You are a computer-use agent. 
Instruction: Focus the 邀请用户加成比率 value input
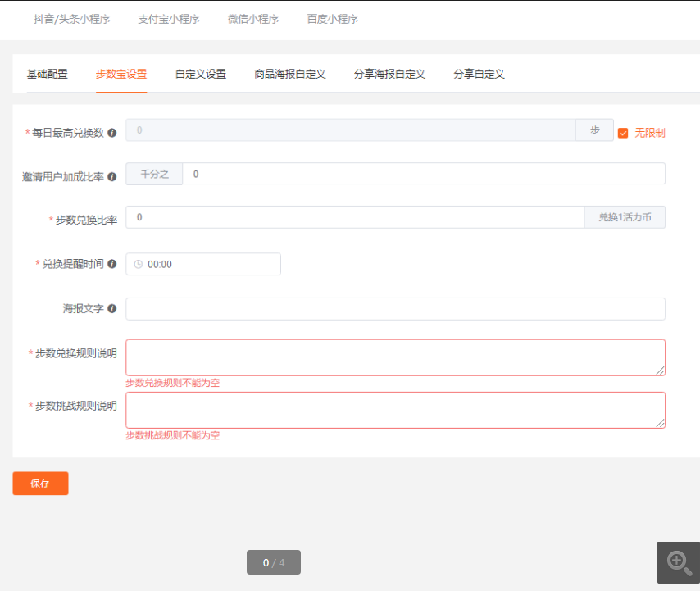424,174
